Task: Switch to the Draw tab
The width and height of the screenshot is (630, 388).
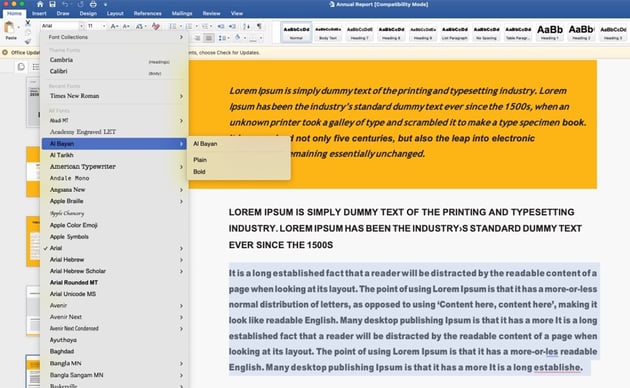Action: [x=63, y=13]
